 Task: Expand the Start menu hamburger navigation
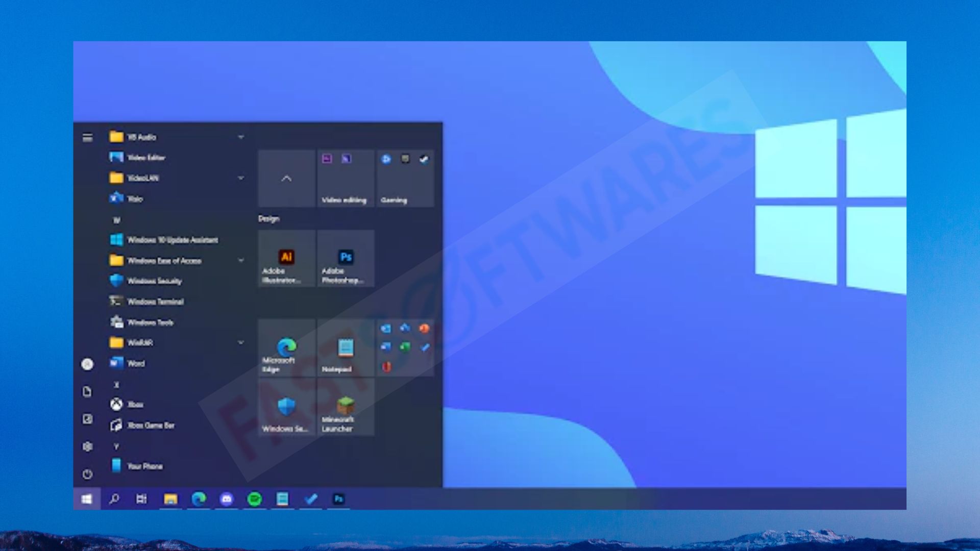[87, 137]
